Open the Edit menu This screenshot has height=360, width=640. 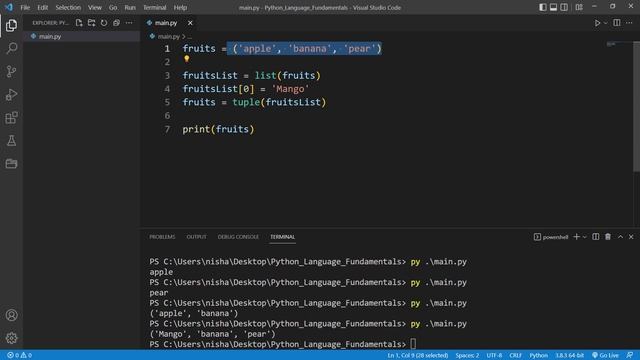(42, 7)
